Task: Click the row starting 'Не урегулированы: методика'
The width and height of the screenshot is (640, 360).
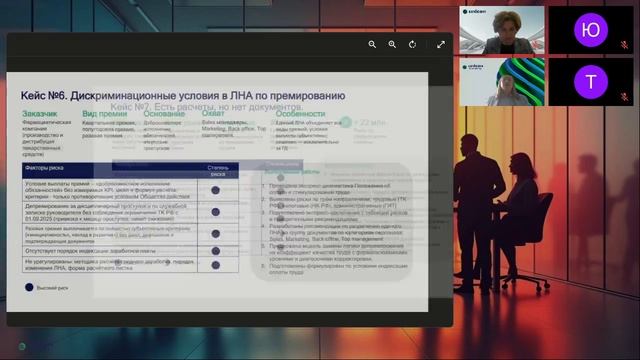Action: pos(130,264)
